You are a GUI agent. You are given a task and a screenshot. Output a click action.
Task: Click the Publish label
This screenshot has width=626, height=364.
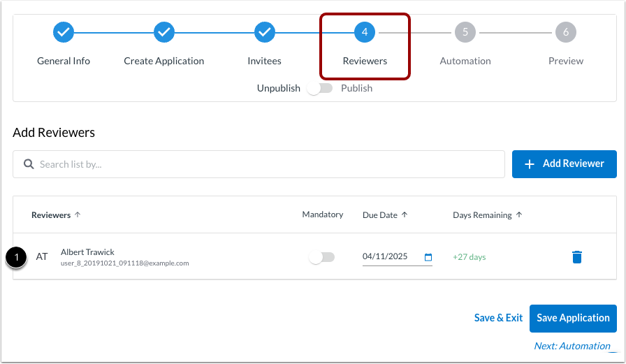[356, 88]
